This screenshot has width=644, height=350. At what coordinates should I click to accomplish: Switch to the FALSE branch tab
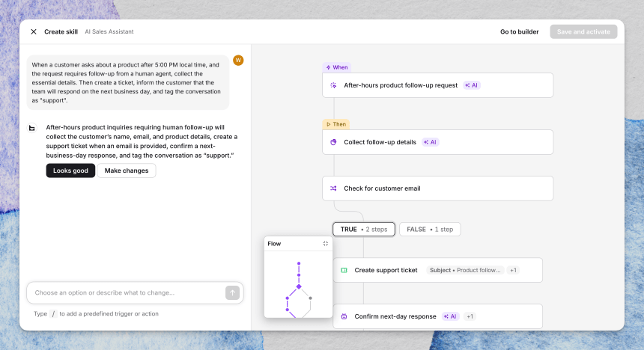coord(430,230)
